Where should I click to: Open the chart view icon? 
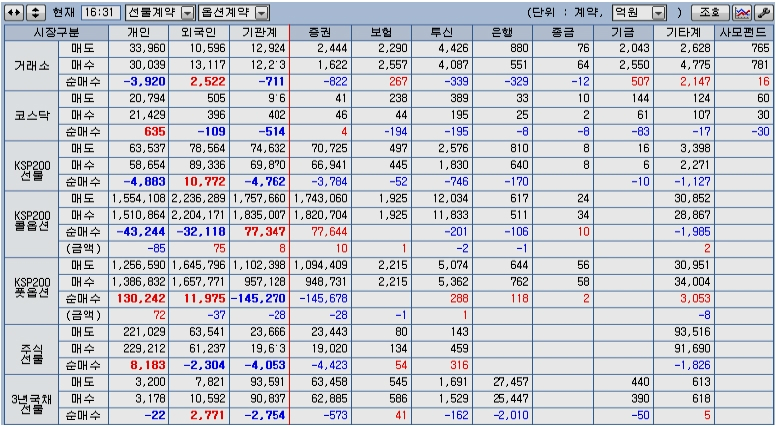pyautogui.click(x=742, y=13)
